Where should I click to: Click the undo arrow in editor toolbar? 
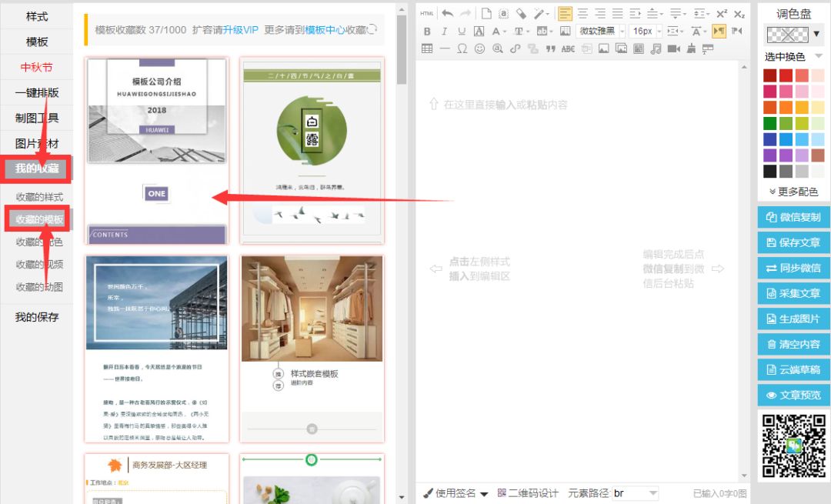[447, 14]
